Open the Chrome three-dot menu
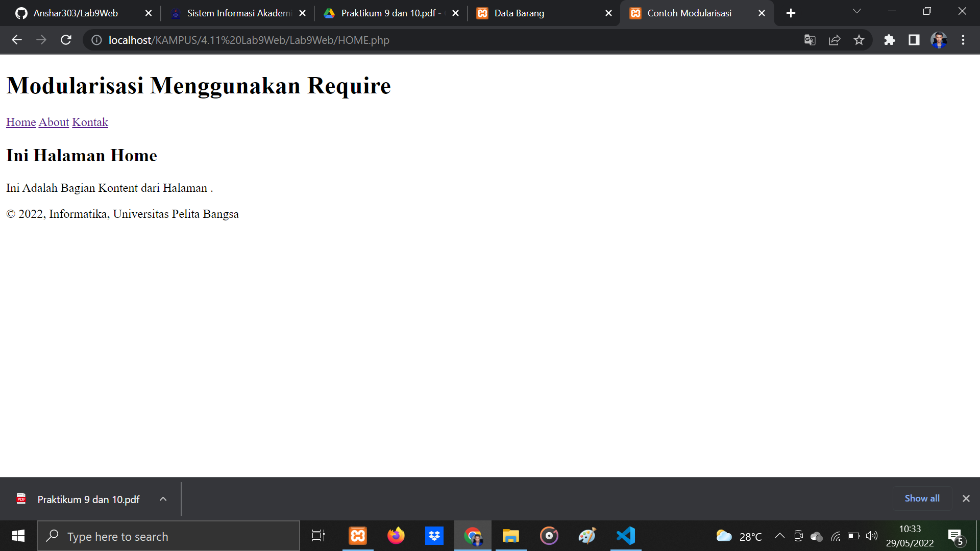The image size is (980, 551). (x=964, y=40)
